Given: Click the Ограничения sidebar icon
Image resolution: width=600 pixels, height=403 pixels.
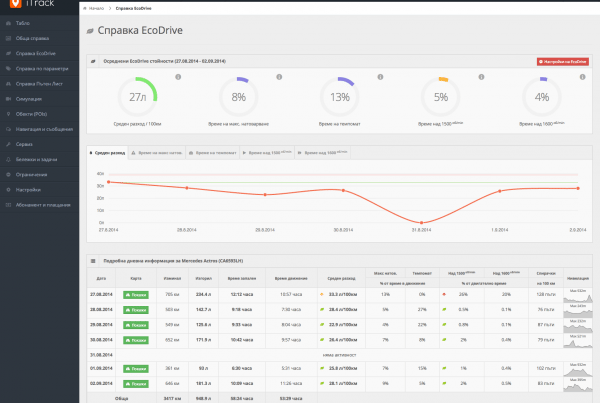Looking at the screenshot, I should pyautogui.click(x=8, y=175).
